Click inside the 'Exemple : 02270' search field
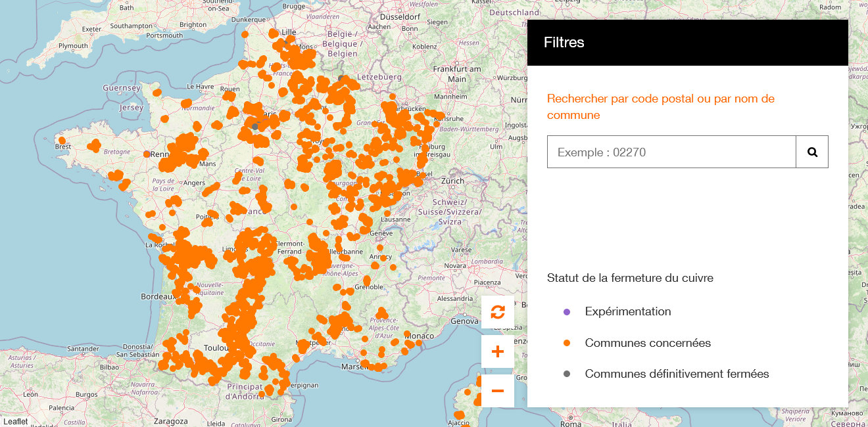 pyautogui.click(x=671, y=151)
